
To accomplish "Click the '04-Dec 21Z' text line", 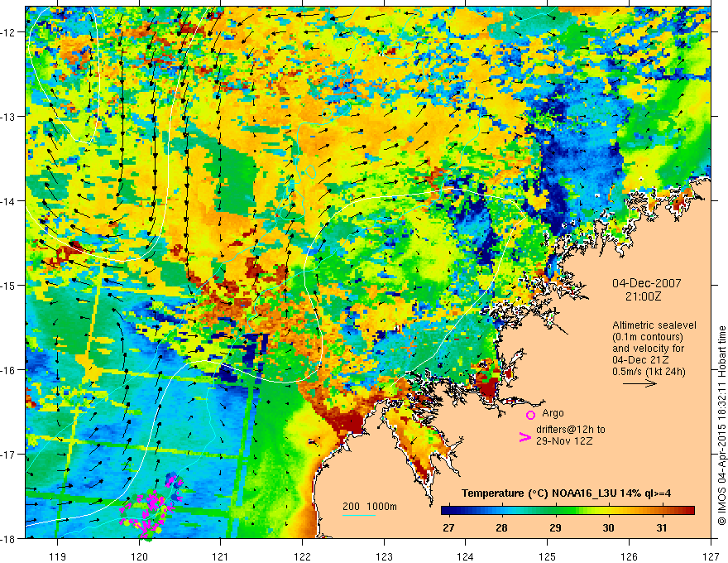I will coord(639,360).
